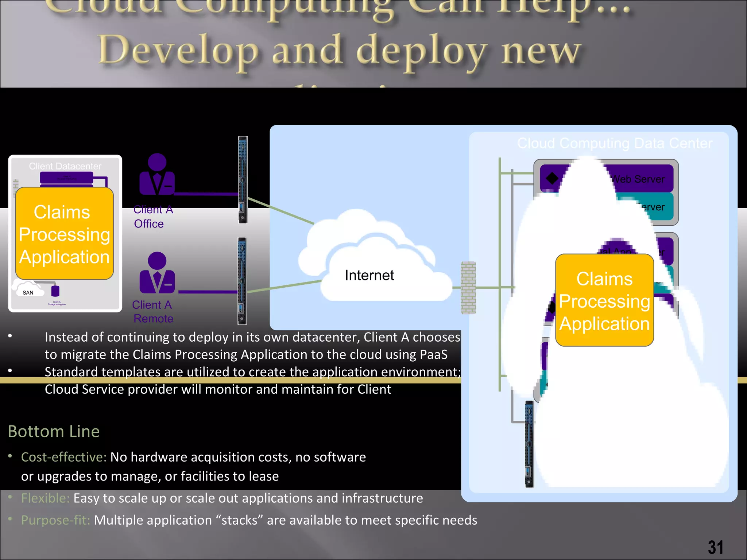Click the SAN cloud icon in Client Datacenter
This screenshot has height=560, width=747.
click(x=28, y=288)
